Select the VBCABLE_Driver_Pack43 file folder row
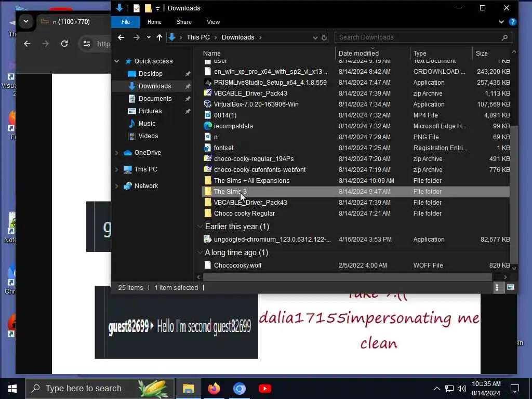The height and width of the screenshot is (399, 532). pos(355,202)
